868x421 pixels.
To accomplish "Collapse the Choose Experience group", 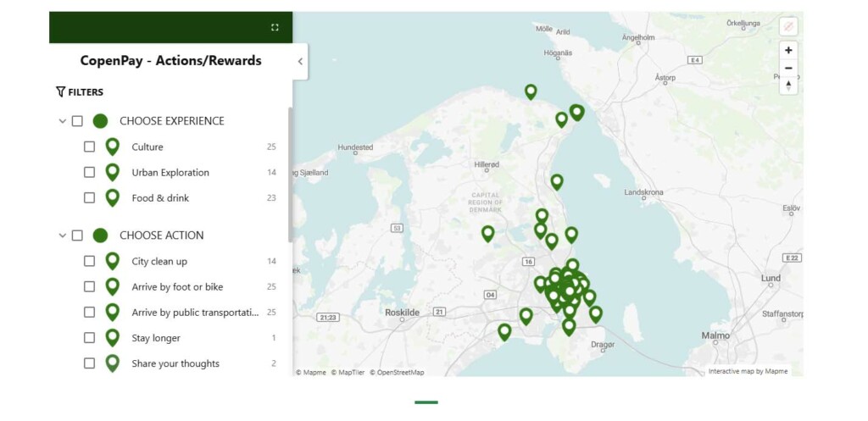I will [x=62, y=121].
